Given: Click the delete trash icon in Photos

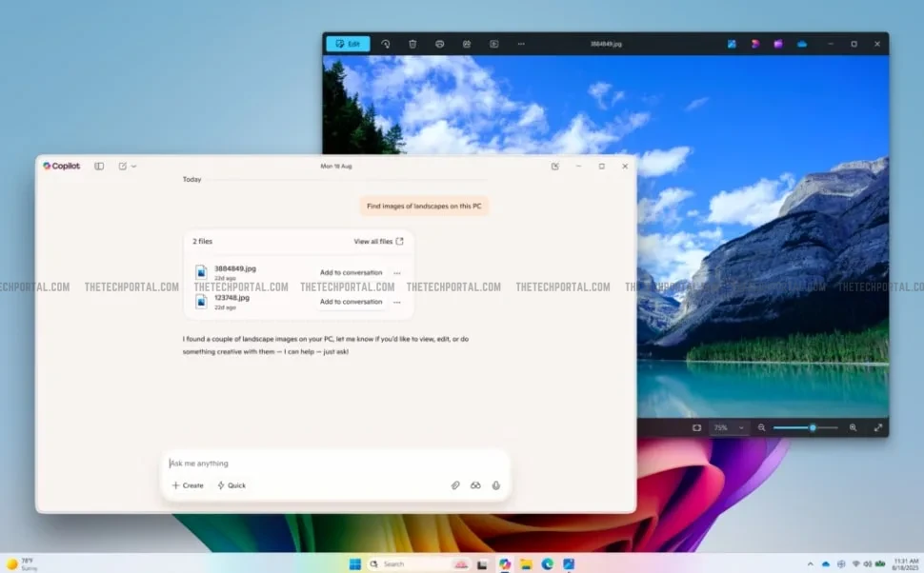Looking at the screenshot, I should point(412,44).
